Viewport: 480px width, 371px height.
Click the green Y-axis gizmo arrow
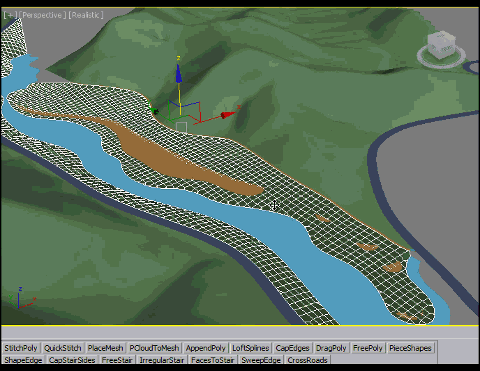coord(153,110)
